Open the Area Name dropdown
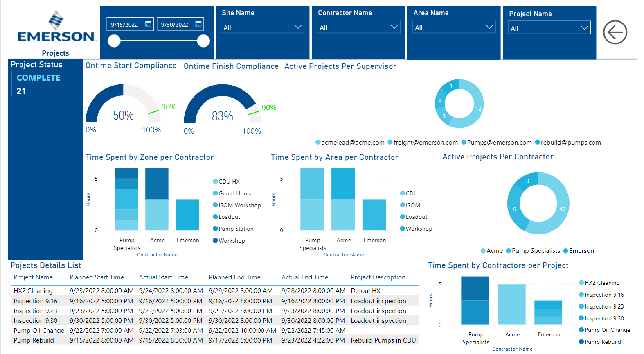The image size is (644, 354). point(454,27)
